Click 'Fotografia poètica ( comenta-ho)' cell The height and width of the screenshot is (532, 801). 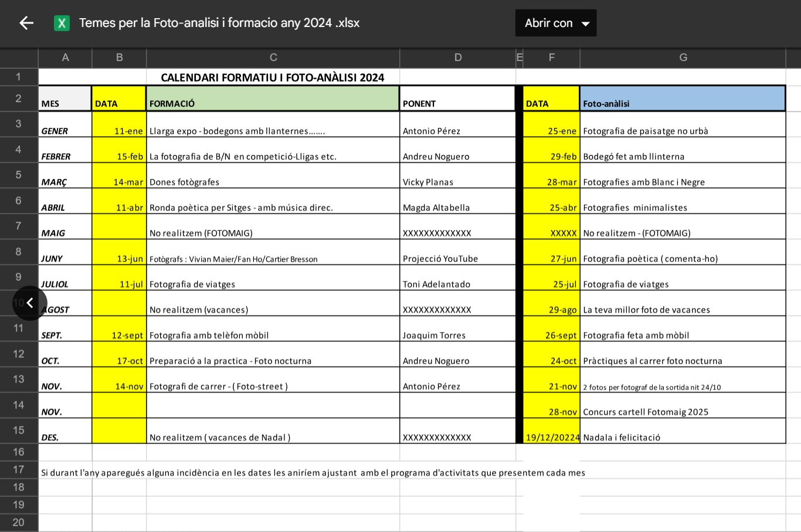(683, 252)
